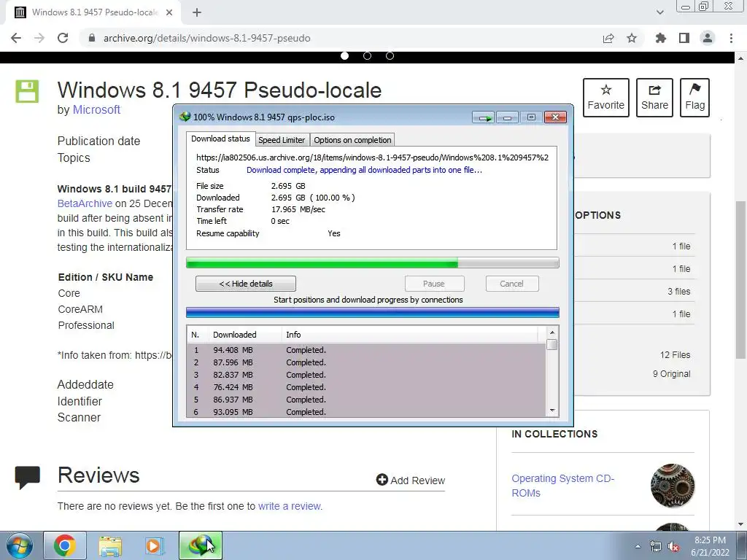This screenshot has height=560, width=747.
Task: Click the Reviews speech bubble icon
Action: [27, 478]
